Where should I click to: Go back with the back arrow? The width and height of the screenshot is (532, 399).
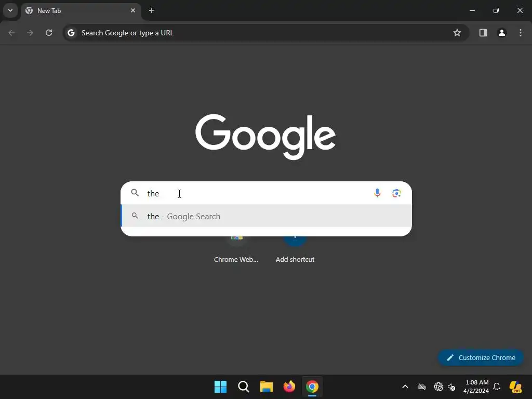(11, 33)
